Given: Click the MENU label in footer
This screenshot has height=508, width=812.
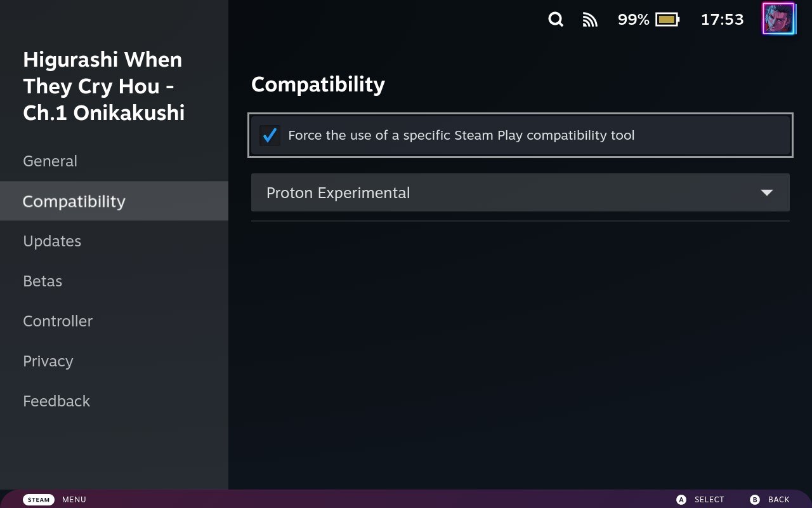Looking at the screenshot, I should coord(74,500).
